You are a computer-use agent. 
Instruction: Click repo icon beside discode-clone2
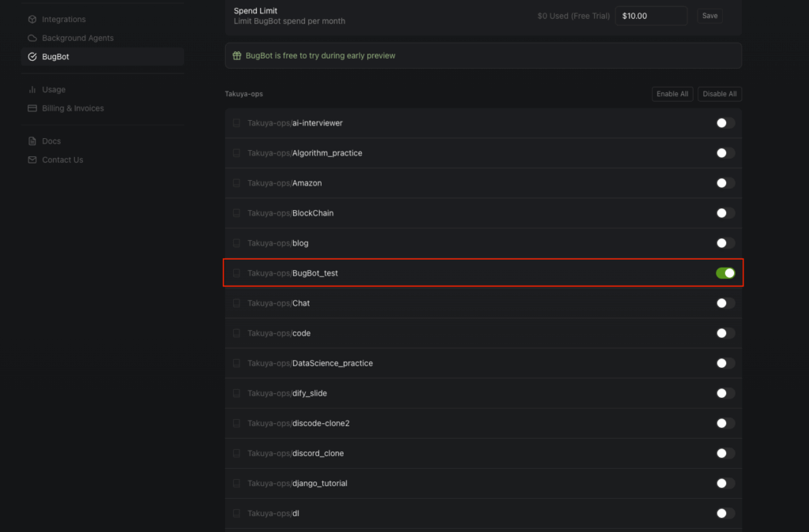[x=236, y=423]
